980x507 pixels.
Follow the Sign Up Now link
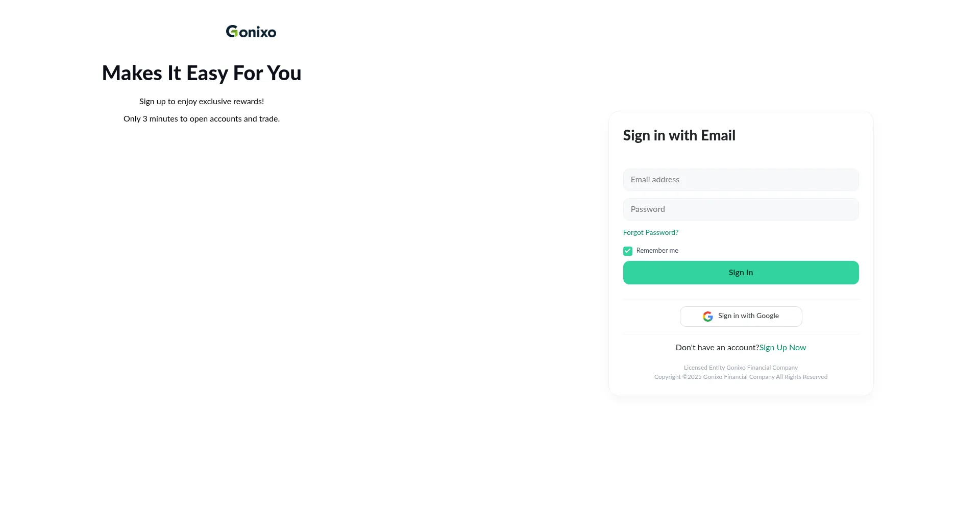tap(782, 348)
